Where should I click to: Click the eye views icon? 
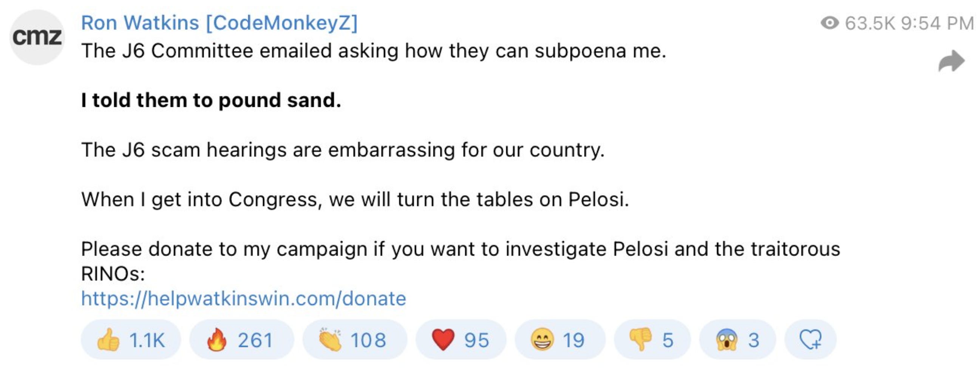[x=829, y=23]
